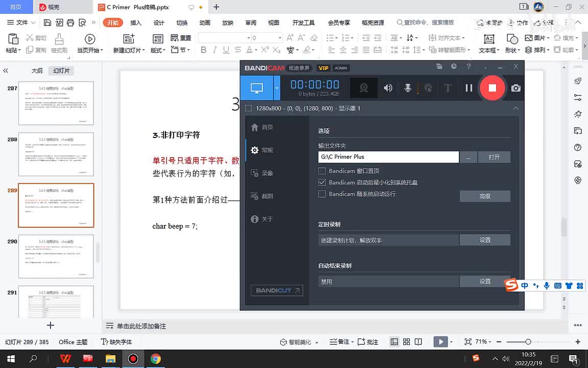Viewport: 588px width, 368px height.
Task: Toggle underline formatting U
Action: [x=226, y=50]
